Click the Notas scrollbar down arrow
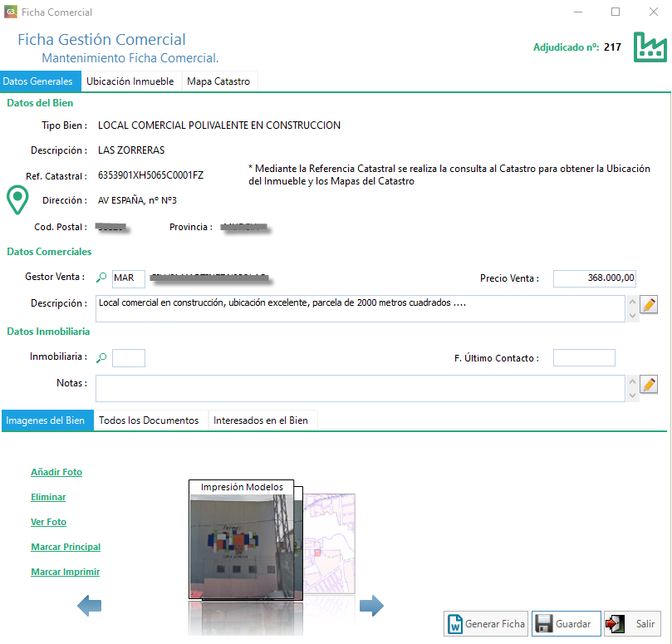 pyautogui.click(x=632, y=396)
